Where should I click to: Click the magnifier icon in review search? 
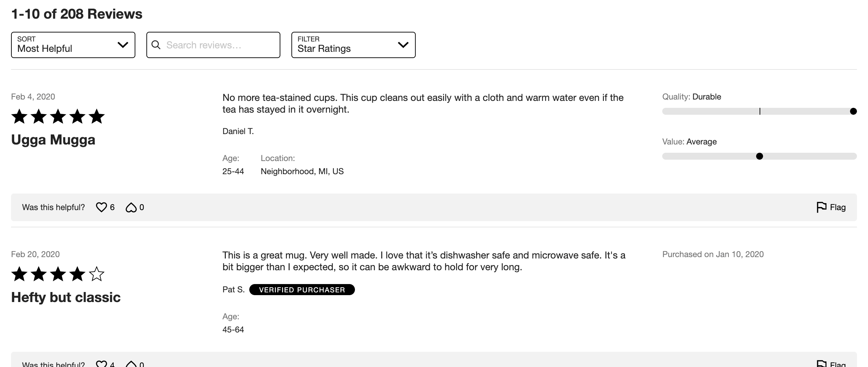click(x=156, y=45)
